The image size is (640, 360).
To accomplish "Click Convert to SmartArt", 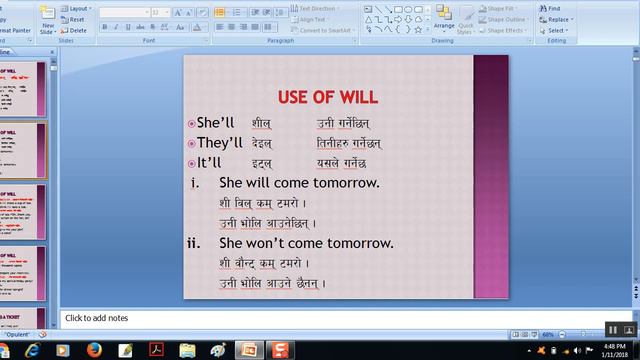I will click(x=322, y=30).
